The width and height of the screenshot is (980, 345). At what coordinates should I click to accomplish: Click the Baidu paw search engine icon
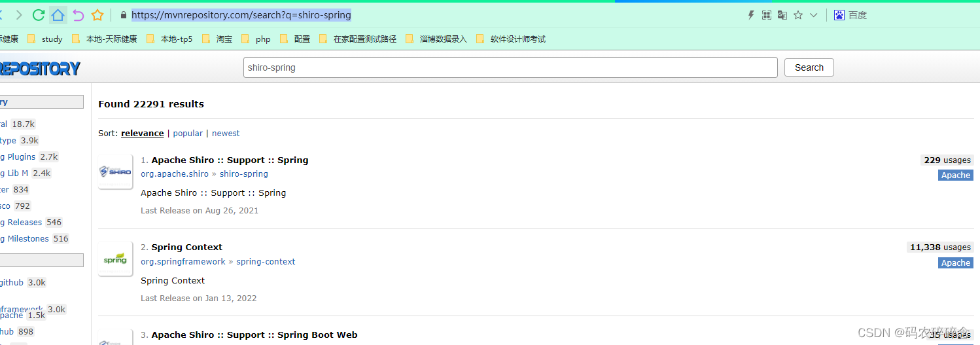coord(839,14)
